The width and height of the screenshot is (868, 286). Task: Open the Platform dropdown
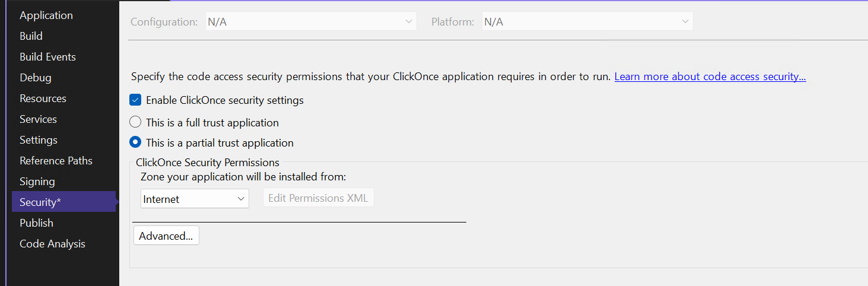coord(587,22)
